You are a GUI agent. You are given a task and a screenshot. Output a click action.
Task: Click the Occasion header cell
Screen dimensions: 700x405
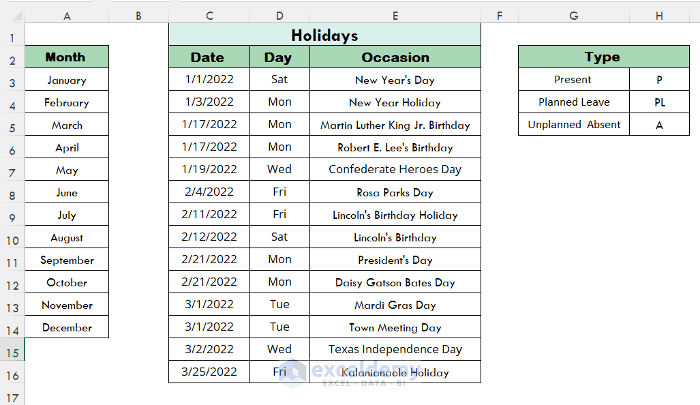[395, 57]
